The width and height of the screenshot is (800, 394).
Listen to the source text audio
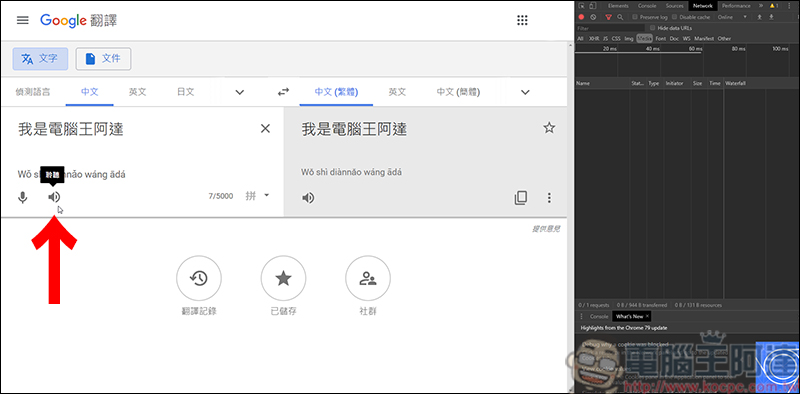(54, 197)
